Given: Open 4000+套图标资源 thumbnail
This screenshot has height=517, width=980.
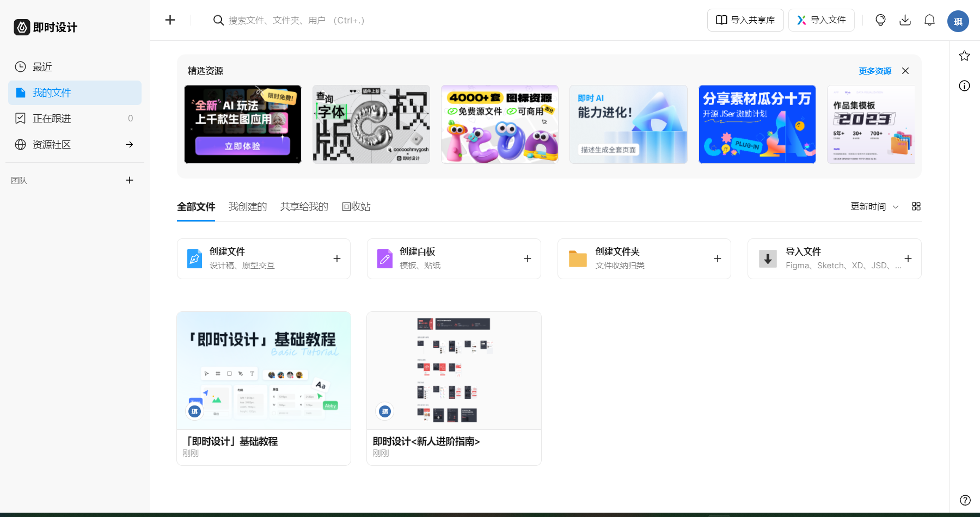Looking at the screenshot, I should pos(500,124).
